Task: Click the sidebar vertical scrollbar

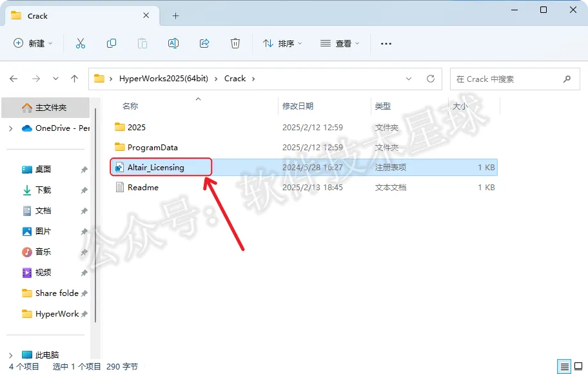Action: (x=95, y=215)
